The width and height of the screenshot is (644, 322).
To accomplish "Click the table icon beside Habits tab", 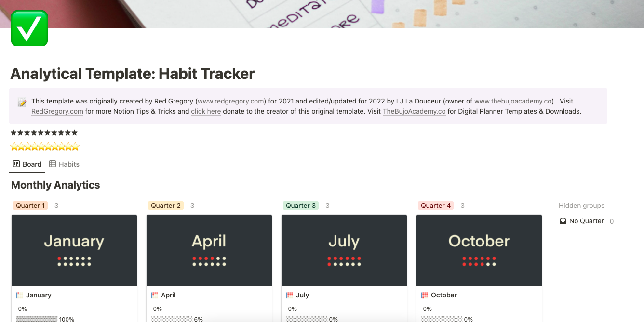I will coord(54,164).
